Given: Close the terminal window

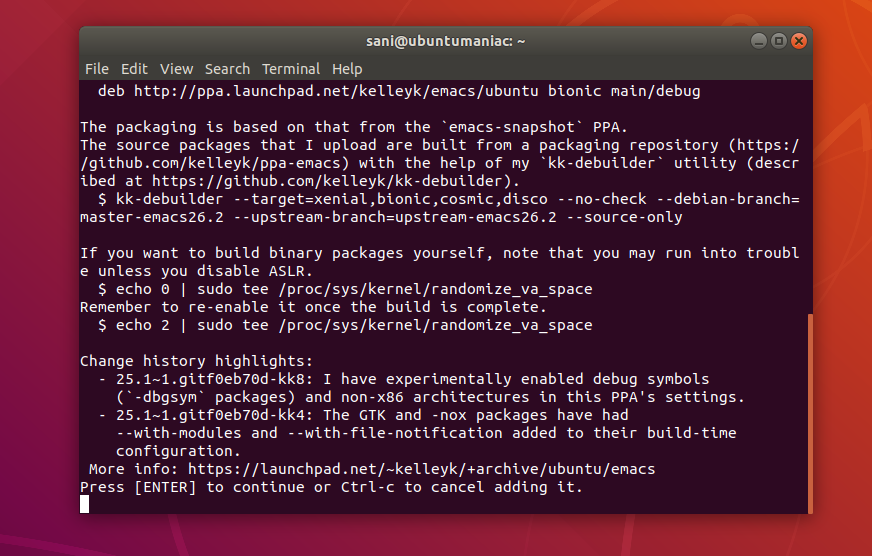Looking at the screenshot, I should click(x=799, y=41).
